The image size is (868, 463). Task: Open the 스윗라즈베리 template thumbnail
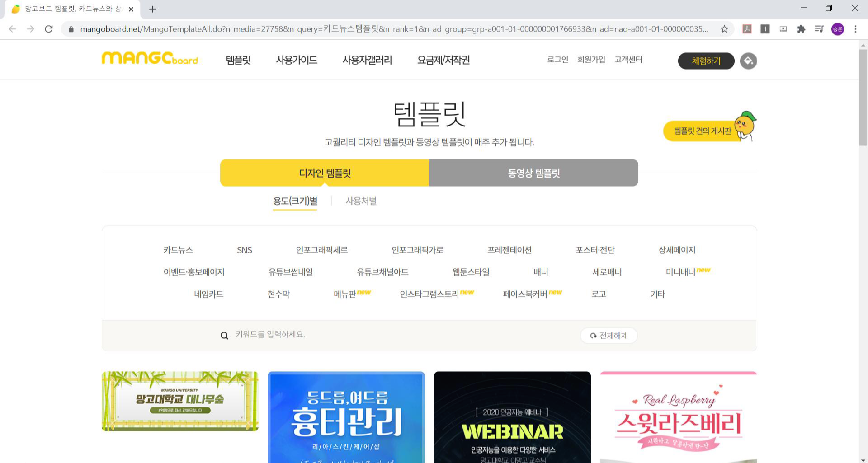(679, 417)
